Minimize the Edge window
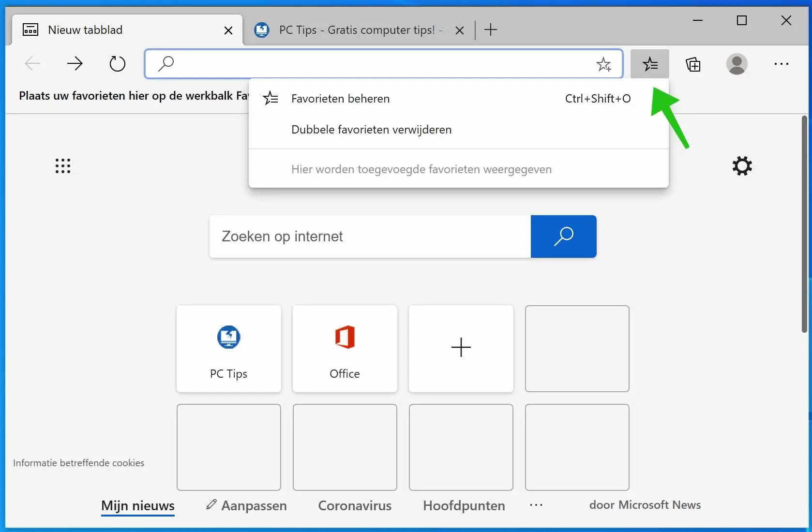This screenshot has height=532, width=812. pyautogui.click(x=697, y=20)
